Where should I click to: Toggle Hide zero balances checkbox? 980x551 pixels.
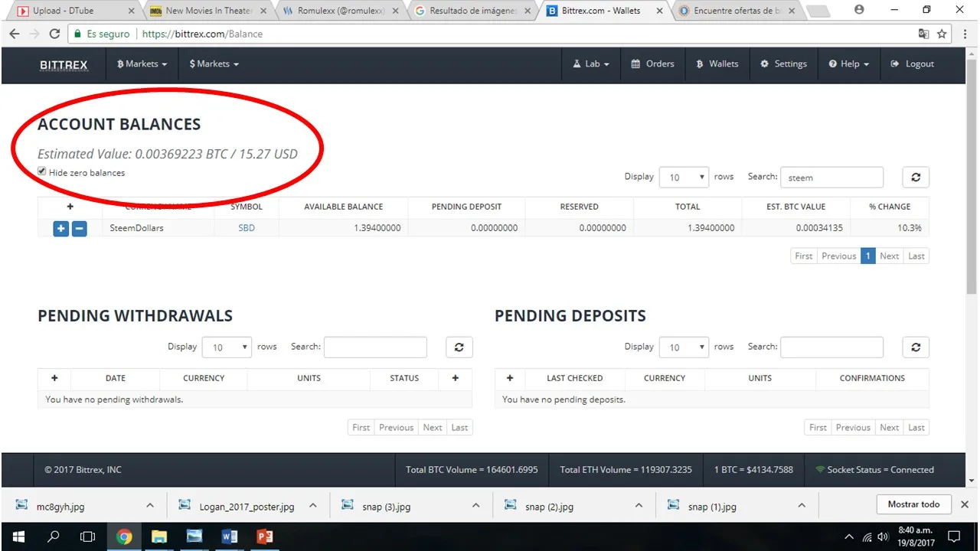42,171
